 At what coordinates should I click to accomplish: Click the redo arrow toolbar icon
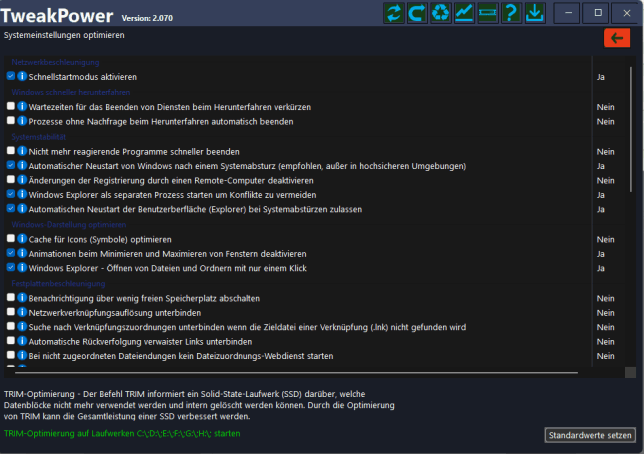(x=417, y=13)
